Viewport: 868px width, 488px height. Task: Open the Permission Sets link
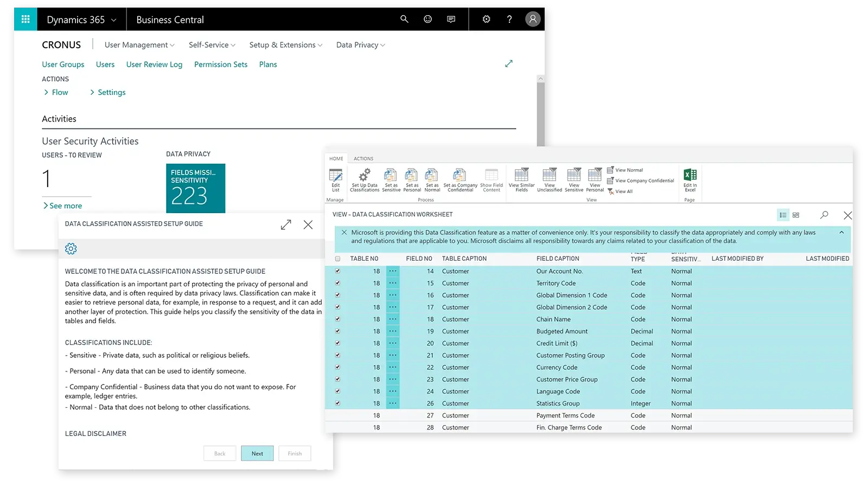coord(221,65)
